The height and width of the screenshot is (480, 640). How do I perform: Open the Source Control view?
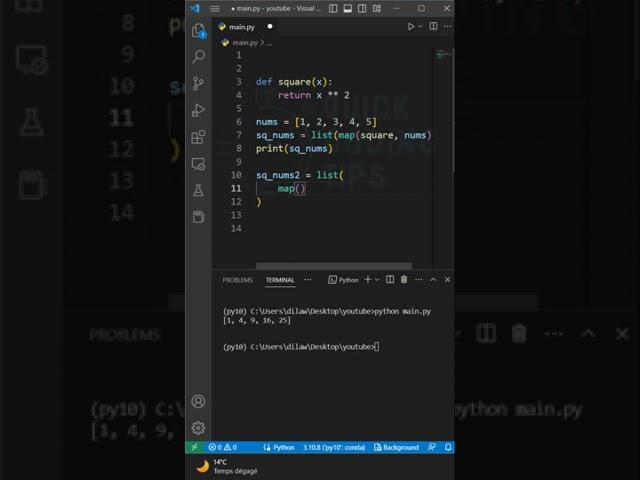tap(198, 84)
